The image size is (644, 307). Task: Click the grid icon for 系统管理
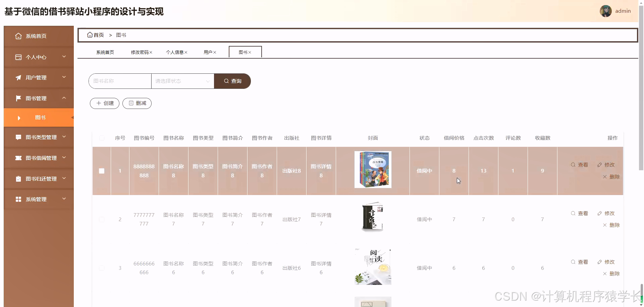[18, 199]
